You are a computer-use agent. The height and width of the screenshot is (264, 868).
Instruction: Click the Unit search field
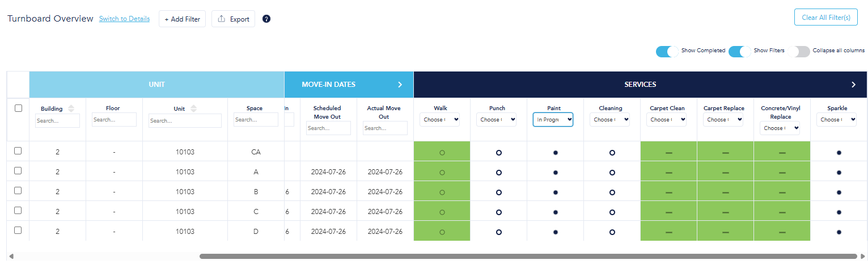tap(185, 120)
